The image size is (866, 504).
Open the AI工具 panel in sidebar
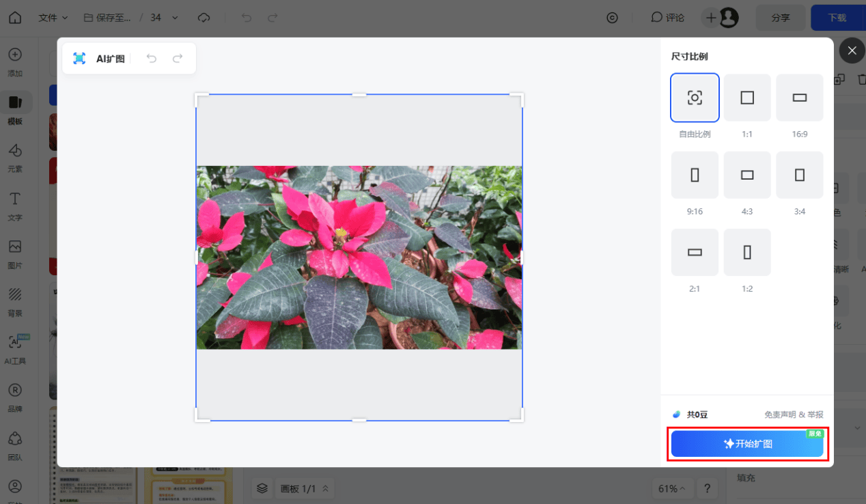pyautogui.click(x=15, y=349)
